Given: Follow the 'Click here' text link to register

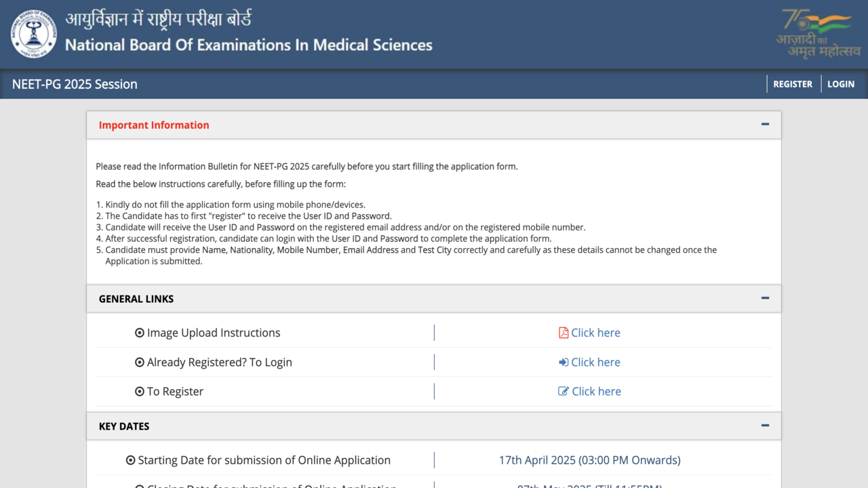Looking at the screenshot, I should 596,392.
